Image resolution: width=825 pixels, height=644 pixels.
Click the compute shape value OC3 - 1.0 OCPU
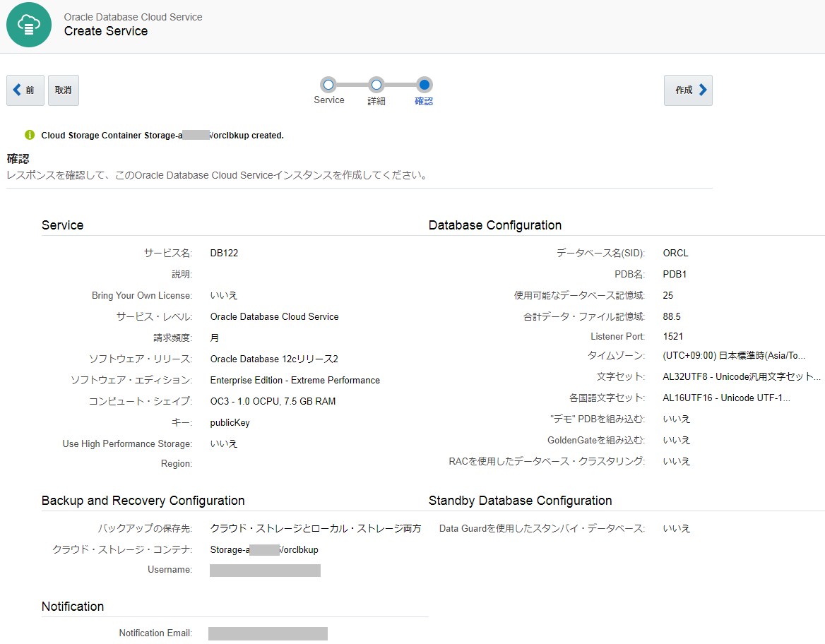pos(273,402)
